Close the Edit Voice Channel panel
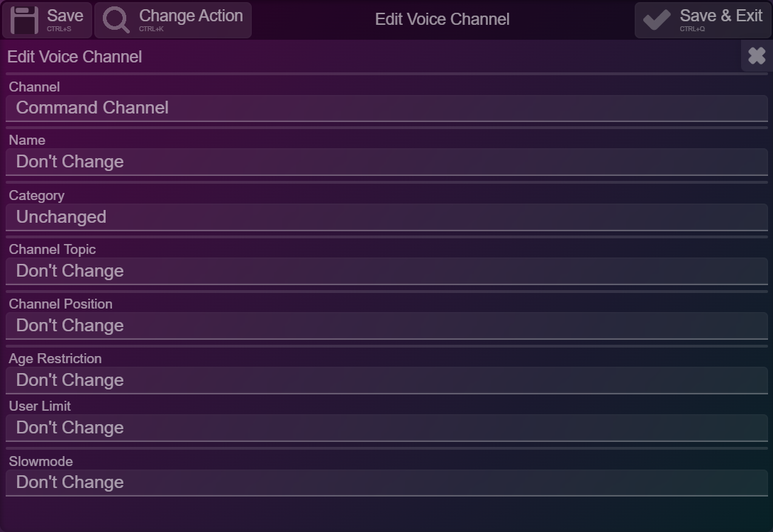This screenshot has width=773, height=532. 757,55
